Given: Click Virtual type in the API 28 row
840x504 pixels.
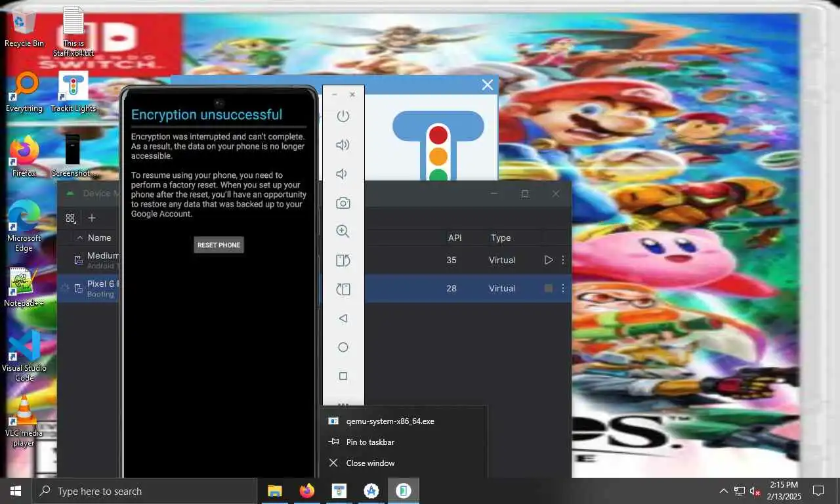Looking at the screenshot, I should click(x=502, y=288).
